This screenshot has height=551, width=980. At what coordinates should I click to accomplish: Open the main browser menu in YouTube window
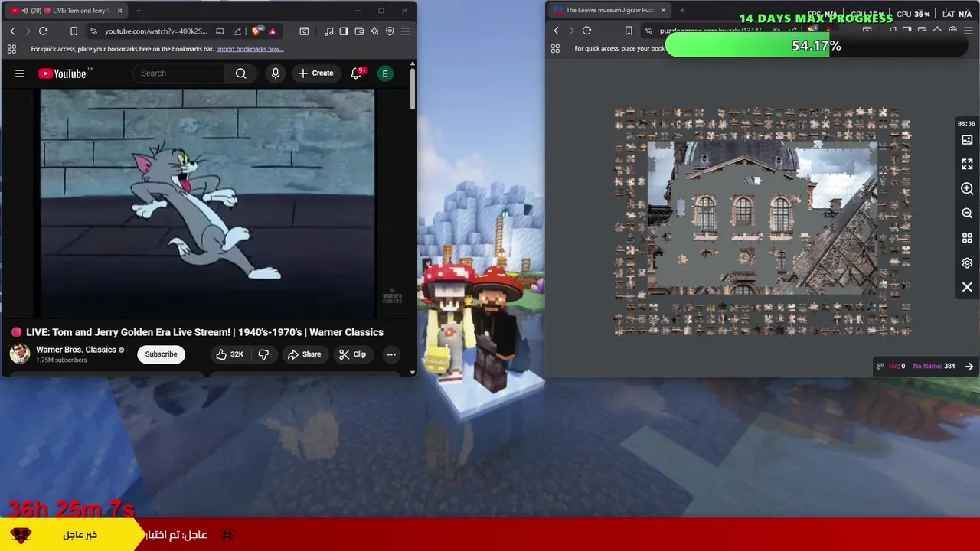coord(405,31)
